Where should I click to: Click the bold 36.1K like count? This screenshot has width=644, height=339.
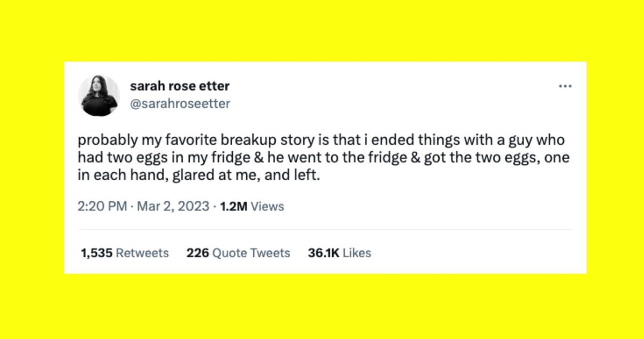point(323,253)
